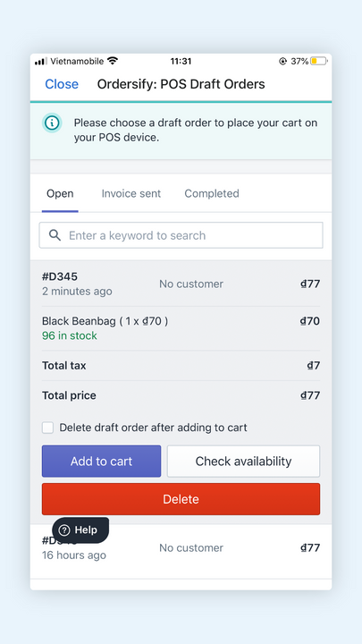The image size is (362, 644).
Task: Select the Black Beanbag line item
Action: 181,328
